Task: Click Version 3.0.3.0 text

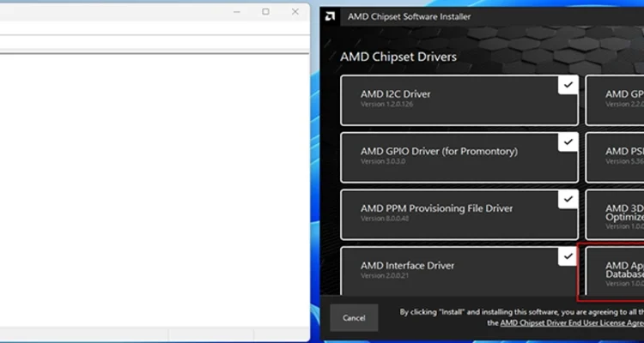Action: [x=383, y=161]
